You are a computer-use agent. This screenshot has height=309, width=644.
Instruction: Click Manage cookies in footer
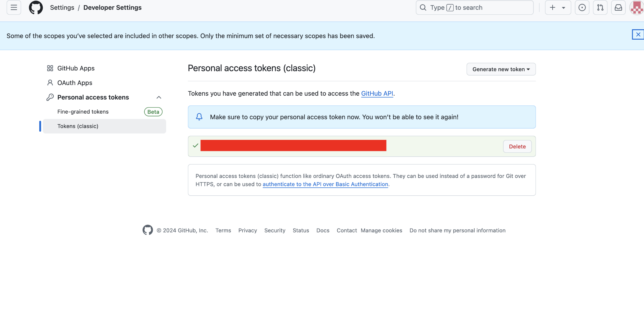click(x=381, y=230)
